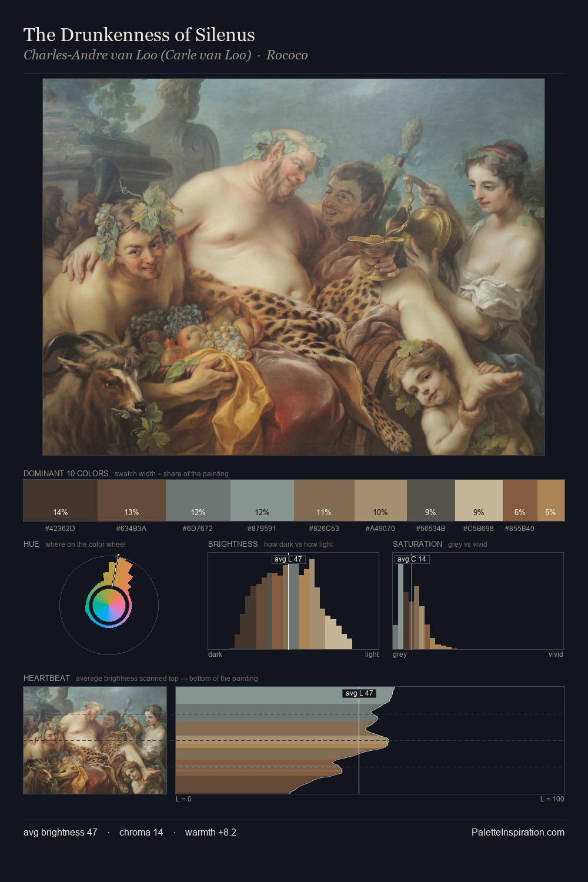This screenshot has width=588, height=882.
Task: Click the "grey" axis label
Action: click(400, 654)
